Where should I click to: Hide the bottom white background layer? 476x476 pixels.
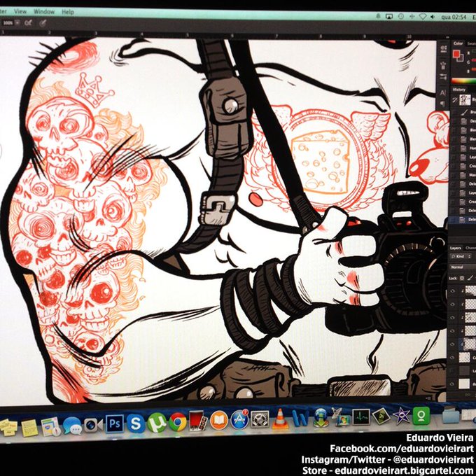[x=453, y=384]
